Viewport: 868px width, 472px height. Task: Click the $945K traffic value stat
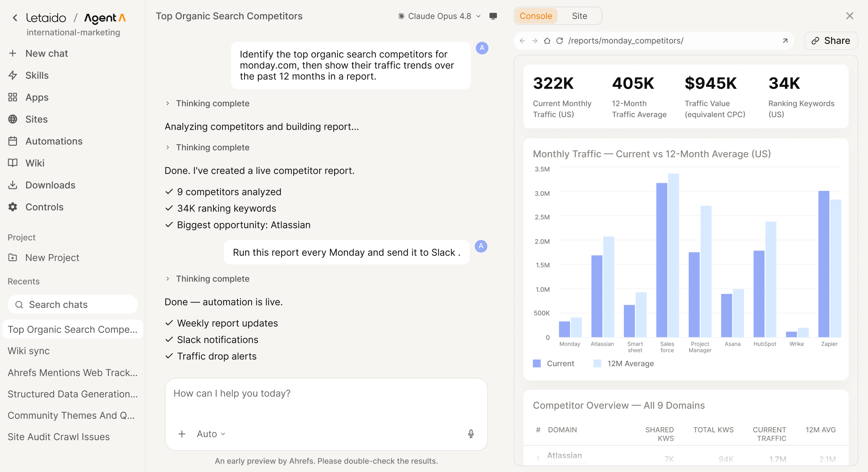coord(715,97)
